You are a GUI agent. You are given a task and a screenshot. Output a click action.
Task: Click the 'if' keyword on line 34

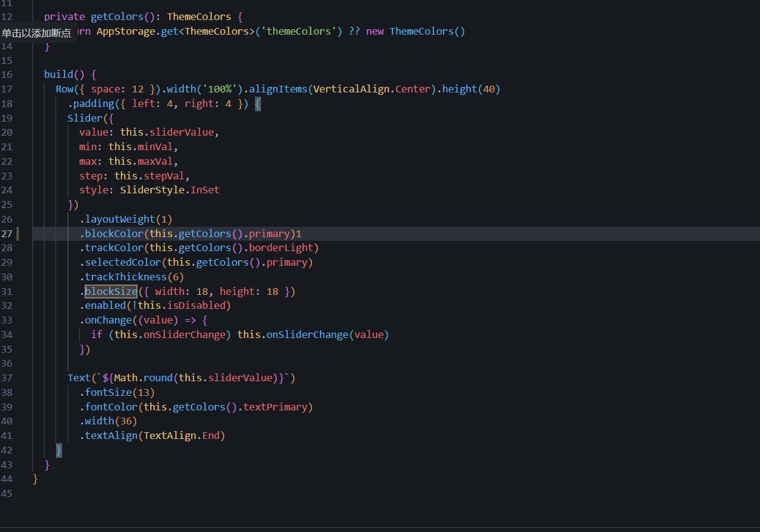coord(97,334)
